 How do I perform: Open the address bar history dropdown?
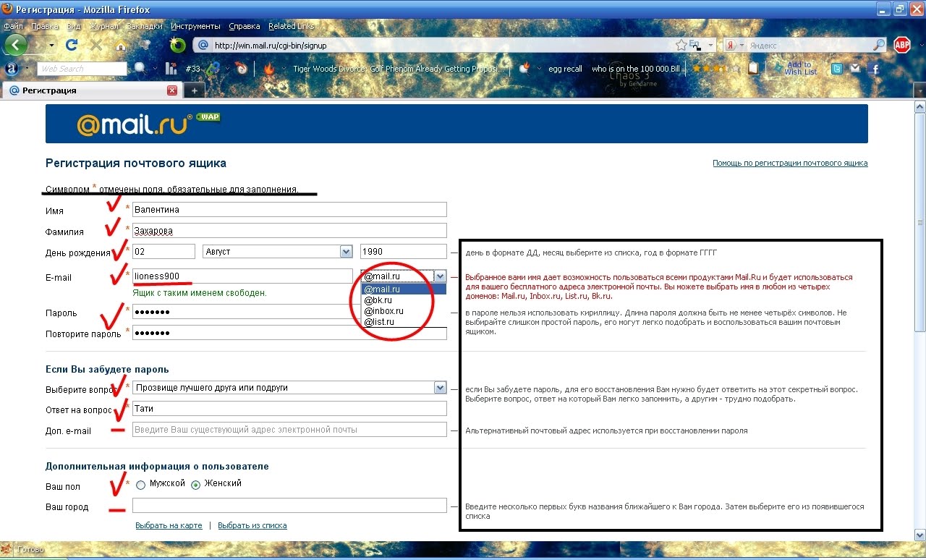click(x=710, y=45)
